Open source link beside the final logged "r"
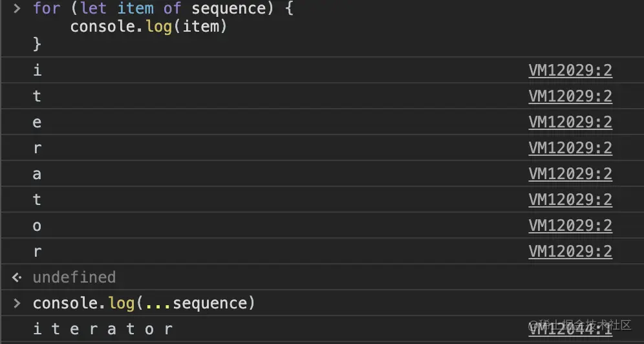The height and width of the screenshot is (344, 644). (x=570, y=252)
